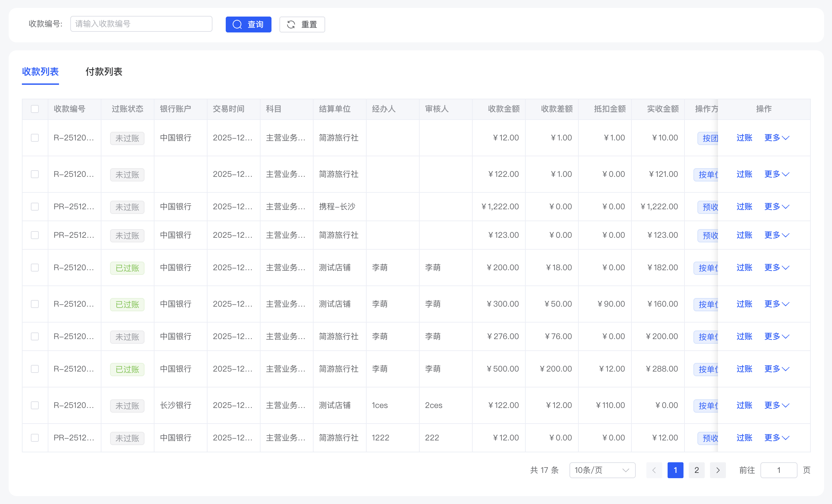Screen dimensions: 832x504
Task: Select the 收款列表 tab
Action: pos(40,72)
